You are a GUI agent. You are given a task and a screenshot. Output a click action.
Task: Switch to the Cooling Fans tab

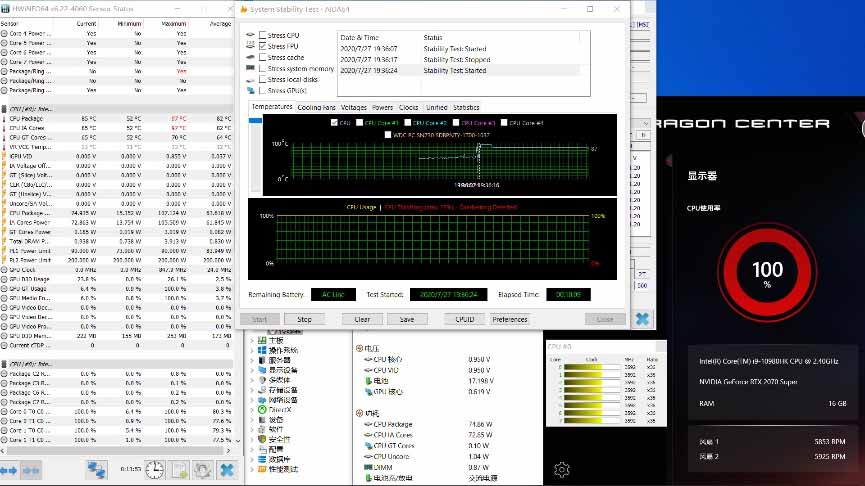316,108
